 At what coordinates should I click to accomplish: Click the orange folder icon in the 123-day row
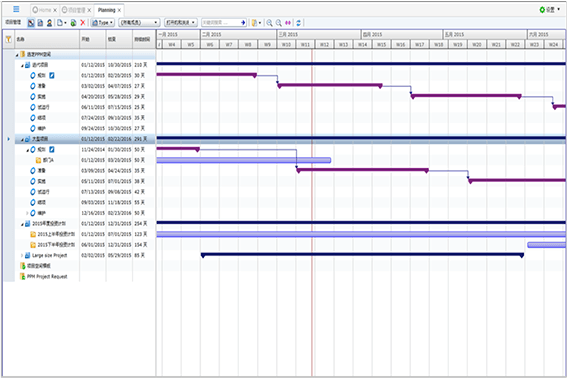pyautogui.click(x=33, y=234)
